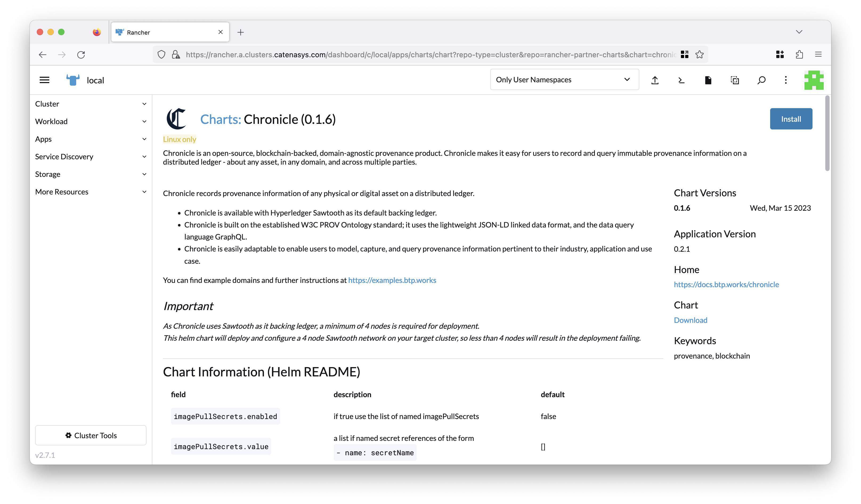861x504 pixels.
Task: Open a new browser tab
Action: coord(241,32)
